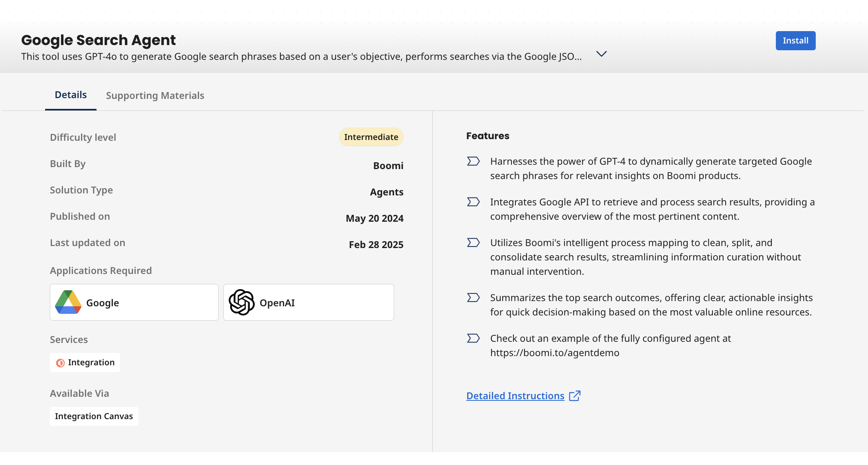Image resolution: width=868 pixels, height=465 pixels.
Task: Expand the truncated description with chevron
Action: tap(601, 54)
